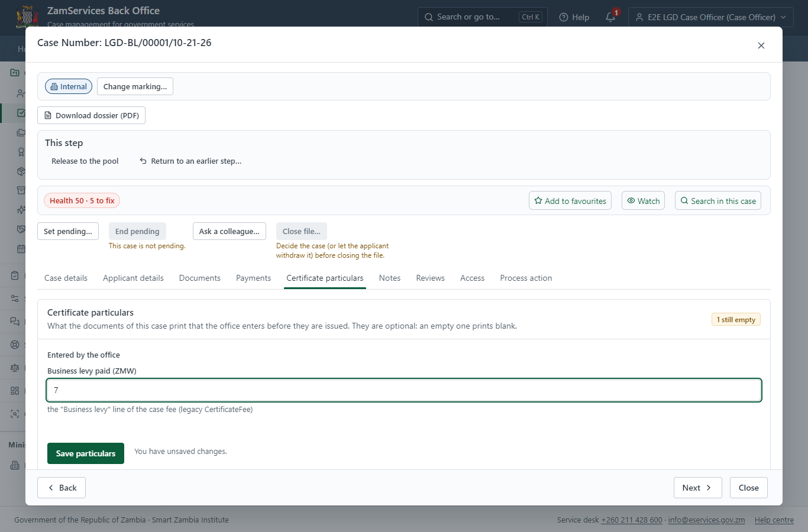Image resolution: width=808 pixels, height=532 pixels.
Task: Search within this case
Action: (718, 200)
